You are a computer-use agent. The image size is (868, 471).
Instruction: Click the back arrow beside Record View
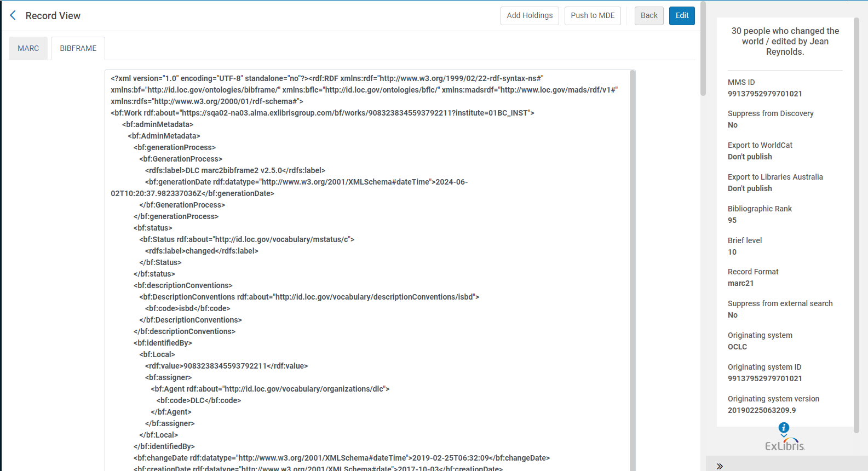click(13, 15)
